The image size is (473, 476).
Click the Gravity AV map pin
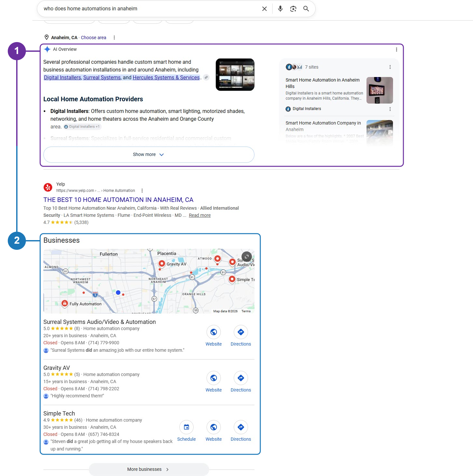(162, 264)
